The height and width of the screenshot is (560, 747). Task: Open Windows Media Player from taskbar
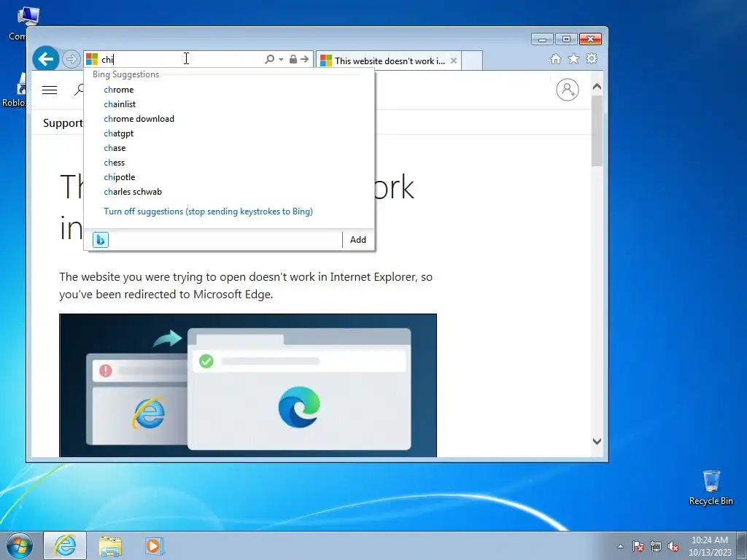(153, 545)
